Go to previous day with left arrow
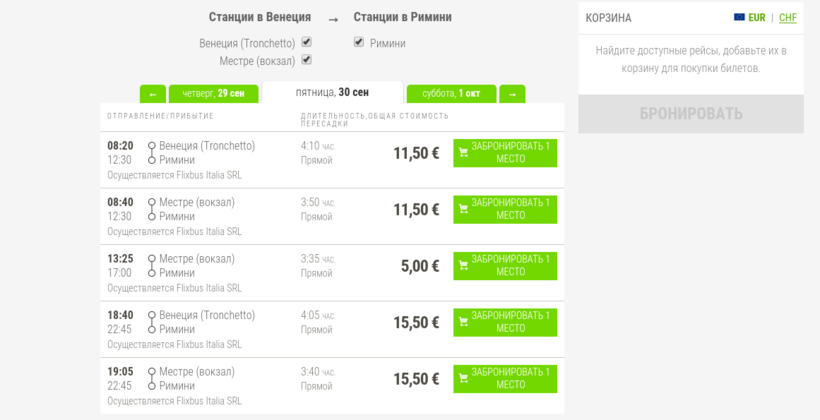Screen dimensions: 820x420 pos(153,94)
